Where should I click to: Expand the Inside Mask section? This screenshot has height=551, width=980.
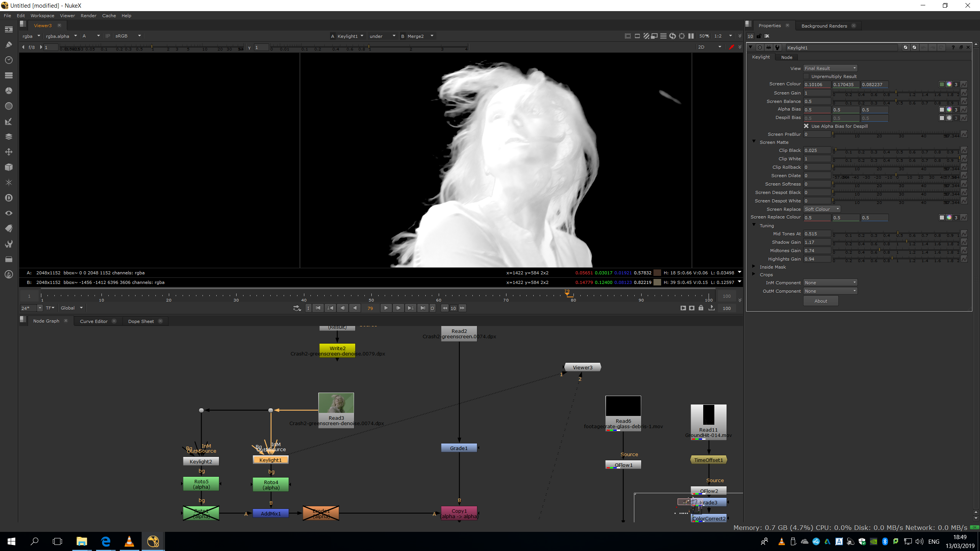tap(754, 267)
